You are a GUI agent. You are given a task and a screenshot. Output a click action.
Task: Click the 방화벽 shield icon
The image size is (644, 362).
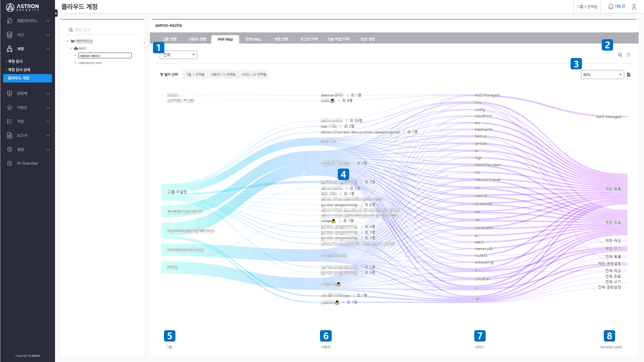[x=10, y=94]
